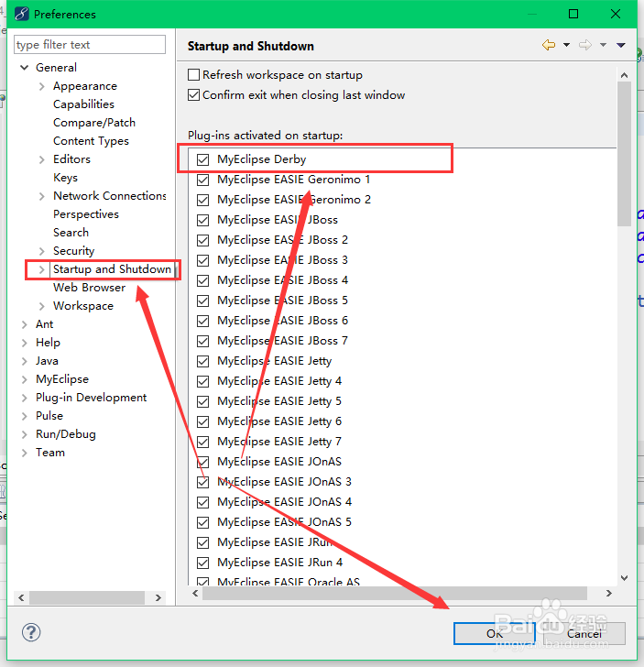The height and width of the screenshot is (667, 644).
Task: Expand the Appearance node
Action: (42, 86)
